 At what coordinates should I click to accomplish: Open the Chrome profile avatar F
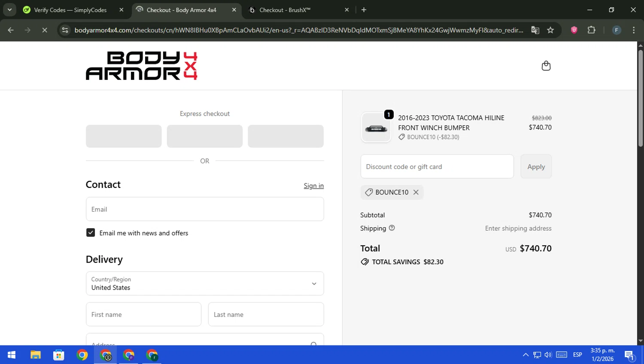click(617, 30)
